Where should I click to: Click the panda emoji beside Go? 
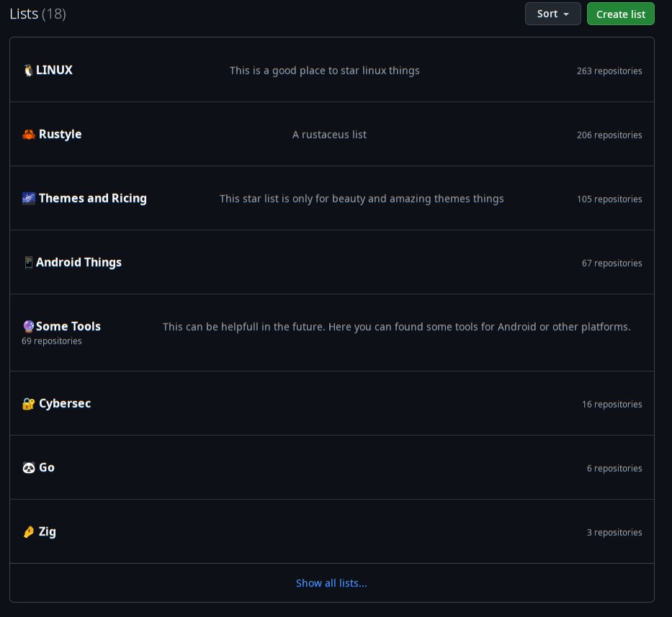pos(29,467)
